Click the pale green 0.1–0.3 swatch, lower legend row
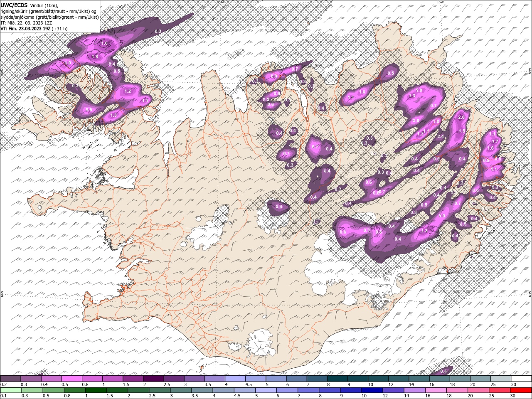This screenshot has width=532, height=399. 11,390
